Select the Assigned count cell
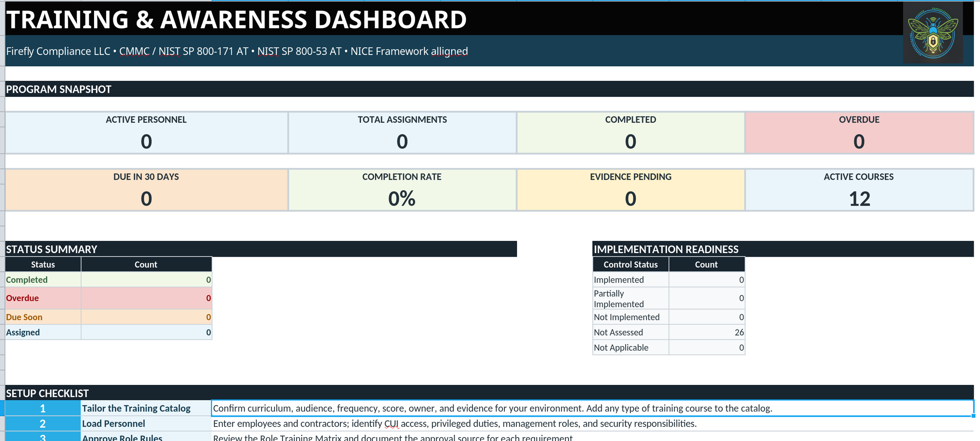The image size is (980, 441). click(x=146, y=332)
